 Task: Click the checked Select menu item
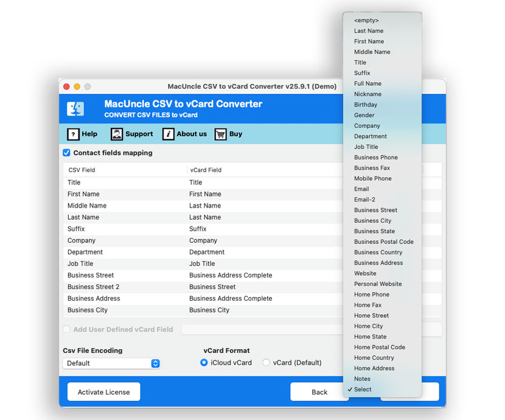pos(382,390)
